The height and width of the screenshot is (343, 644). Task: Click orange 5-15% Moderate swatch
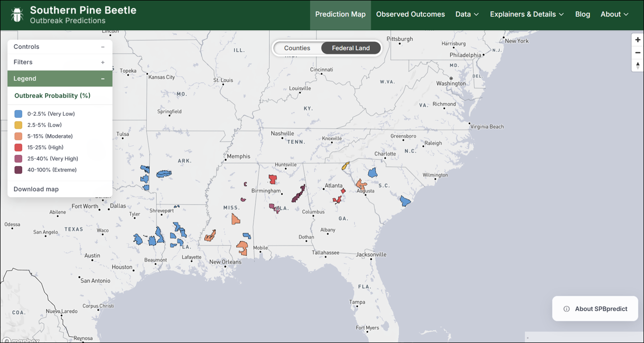click(x=19, y=136)
